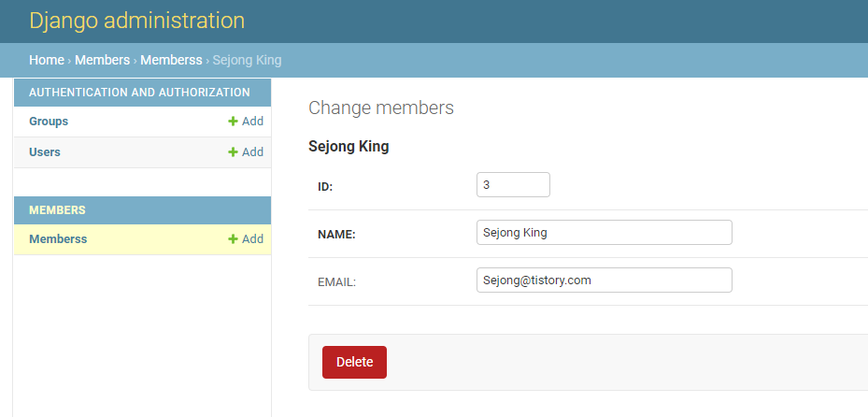Open Memberss in the breadcrumb trail
Screen dimensions: 868x417
[171, 60]
